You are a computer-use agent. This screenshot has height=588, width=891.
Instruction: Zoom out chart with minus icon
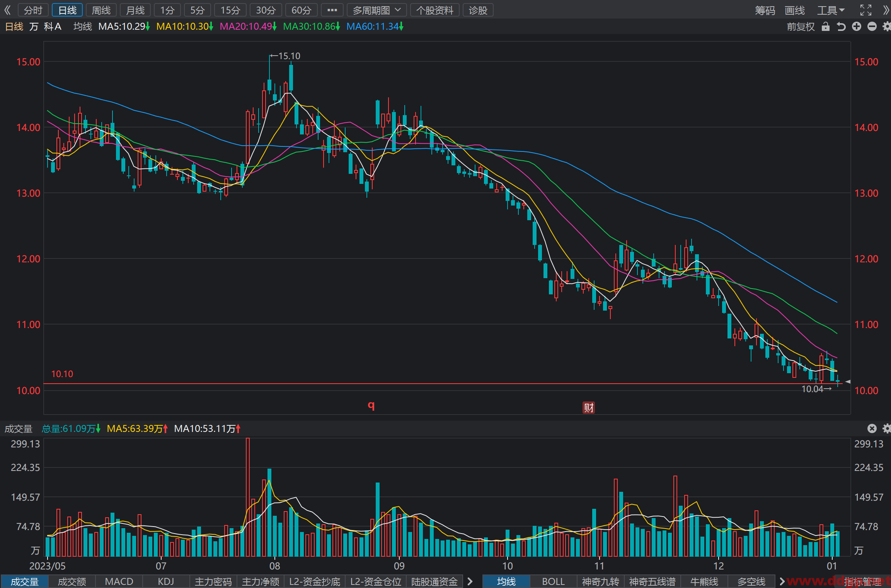click(872, 27)
